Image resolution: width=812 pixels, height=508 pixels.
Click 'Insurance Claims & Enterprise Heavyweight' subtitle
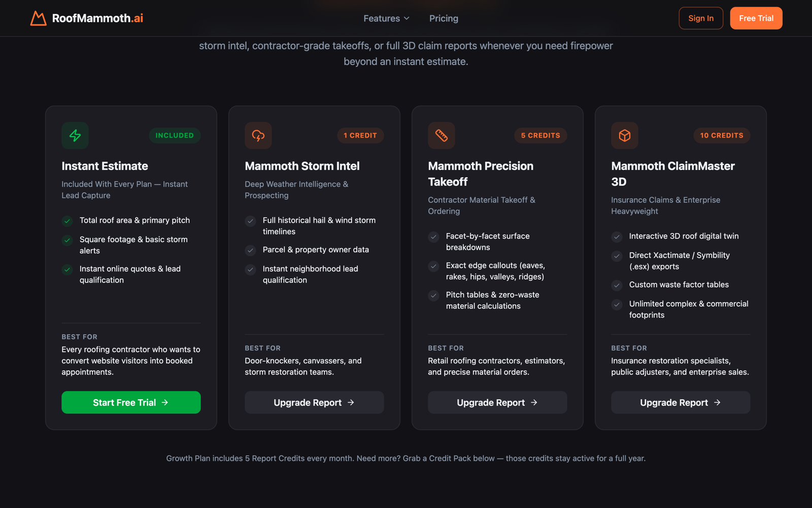click(666, 206)
